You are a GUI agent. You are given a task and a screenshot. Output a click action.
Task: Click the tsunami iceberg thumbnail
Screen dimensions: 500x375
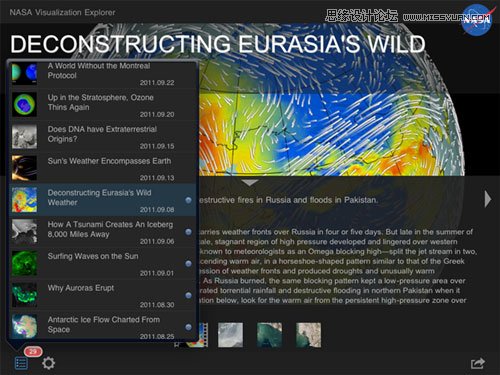pyautogui.click(x=24, y=232)
